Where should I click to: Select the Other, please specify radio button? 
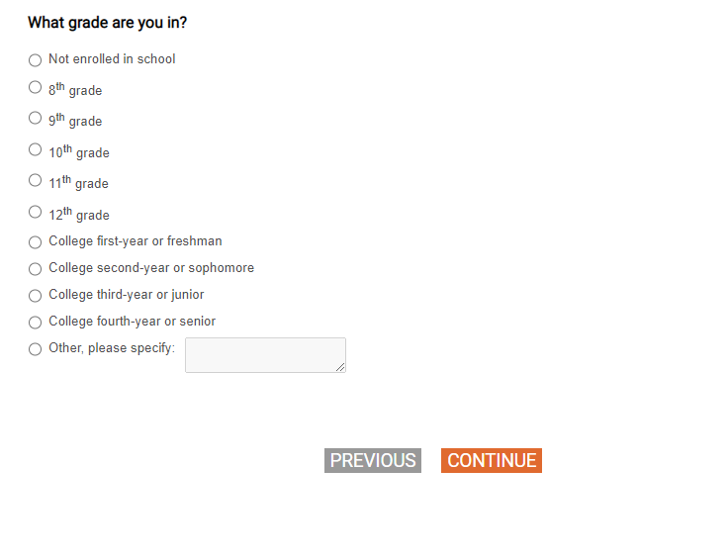pyautogui.click(x=36, y=349)
